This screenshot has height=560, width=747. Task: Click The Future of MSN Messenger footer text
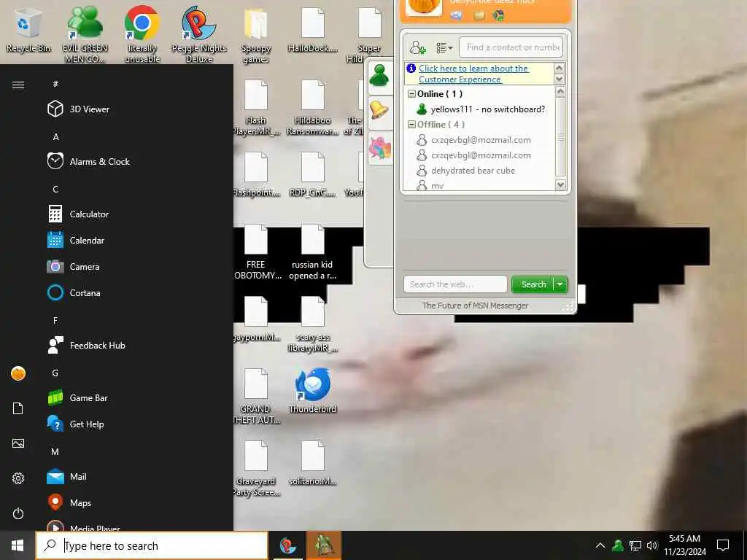pyautogui.click(x=475, y=306)
